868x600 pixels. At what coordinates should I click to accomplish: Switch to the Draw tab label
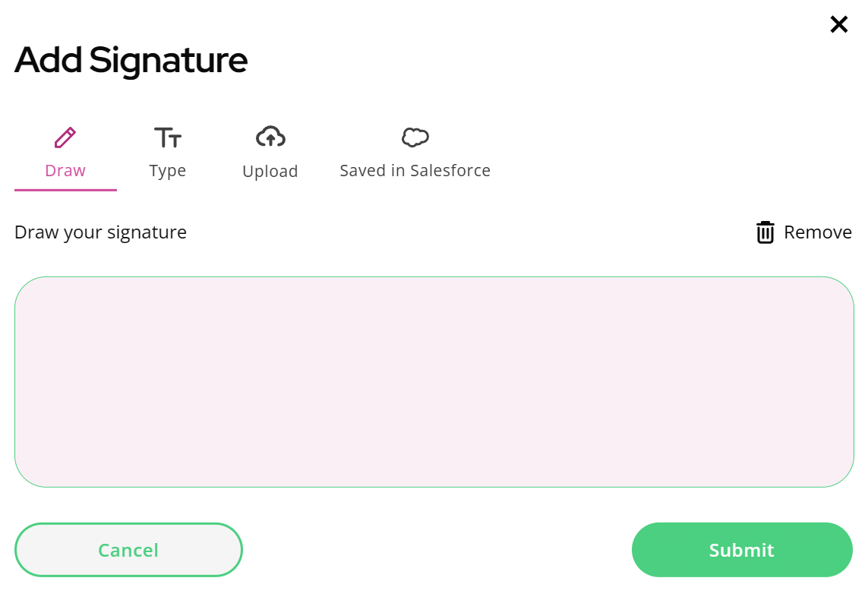[x=65, y=170]
